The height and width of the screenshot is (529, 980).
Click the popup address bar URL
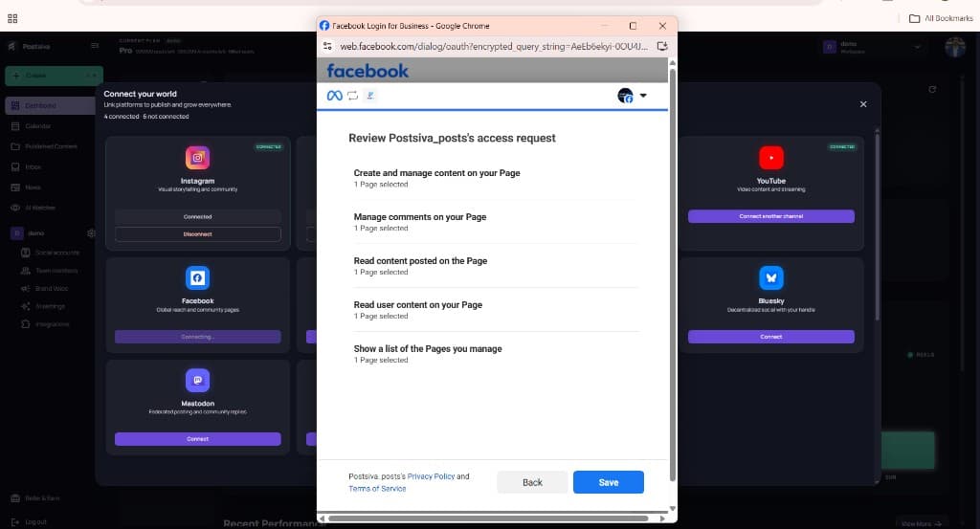494,46
